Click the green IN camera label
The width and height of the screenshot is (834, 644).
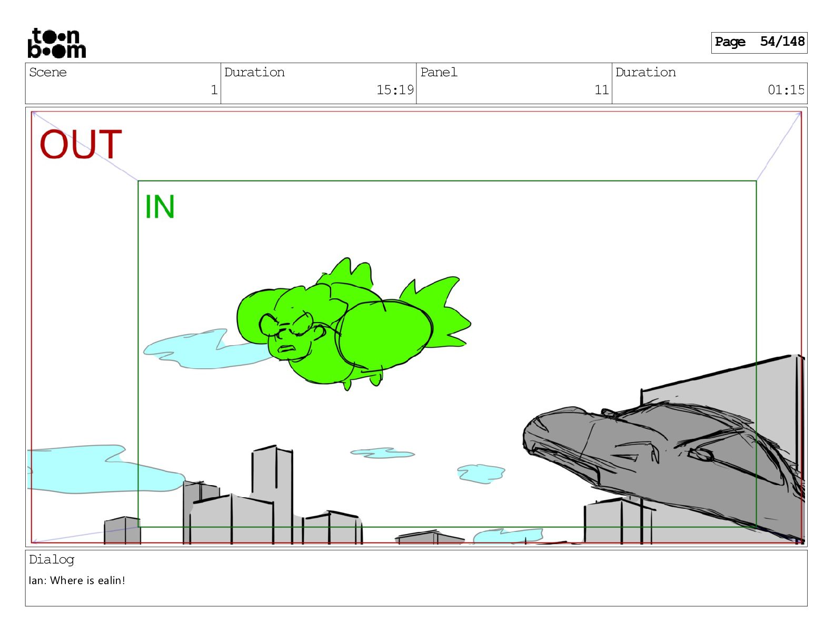[x=160, y=207]
